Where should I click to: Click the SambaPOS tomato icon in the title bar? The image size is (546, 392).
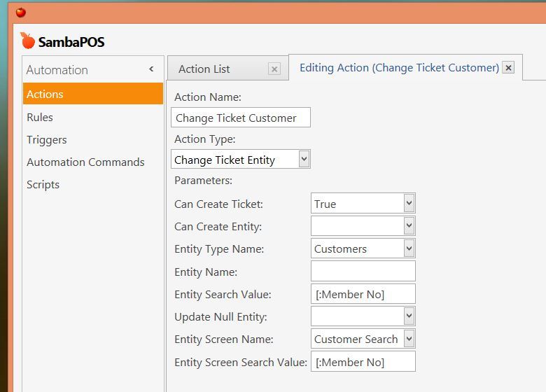[21, 12]
